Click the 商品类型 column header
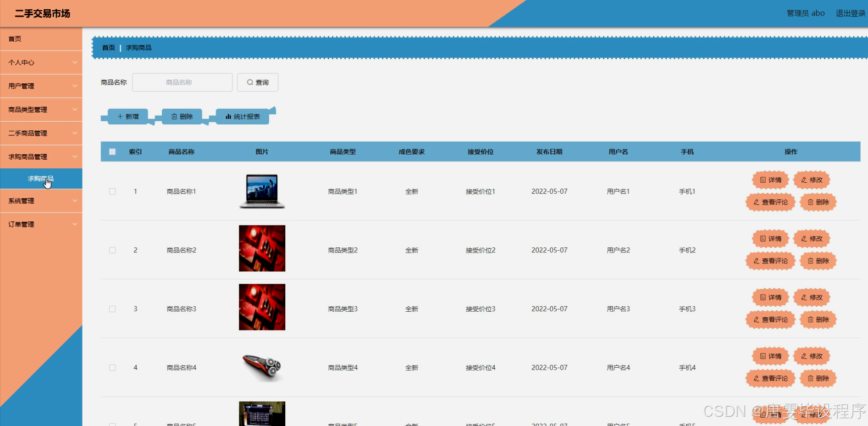868x426 pixels. (x=343, y=152)
